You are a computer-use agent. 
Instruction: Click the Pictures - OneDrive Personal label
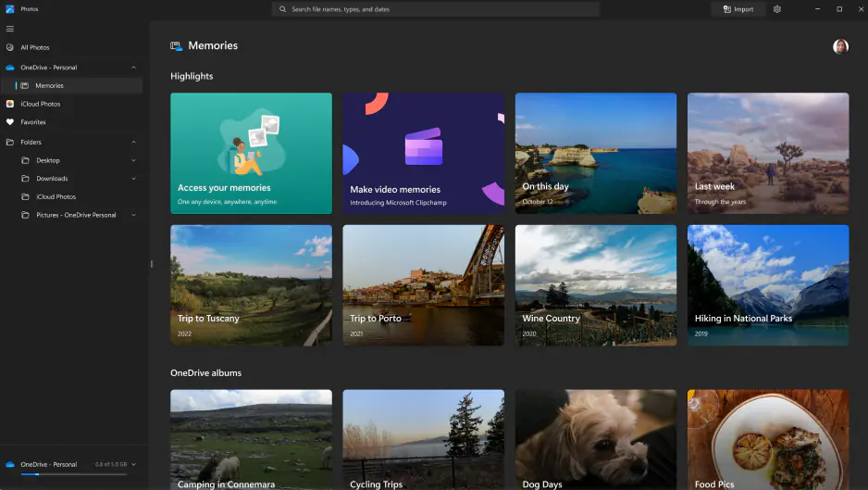tap(77, 215)
